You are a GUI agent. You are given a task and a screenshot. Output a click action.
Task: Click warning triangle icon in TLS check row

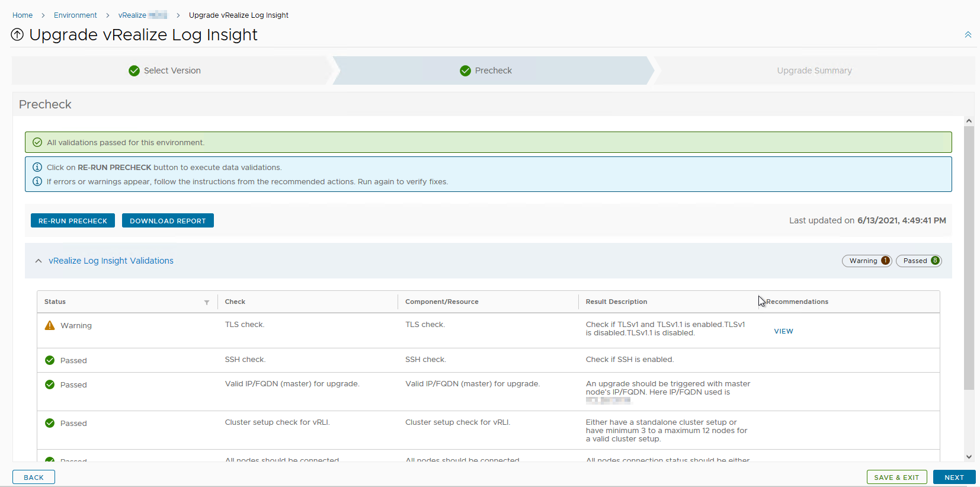[x=50, y=325]
